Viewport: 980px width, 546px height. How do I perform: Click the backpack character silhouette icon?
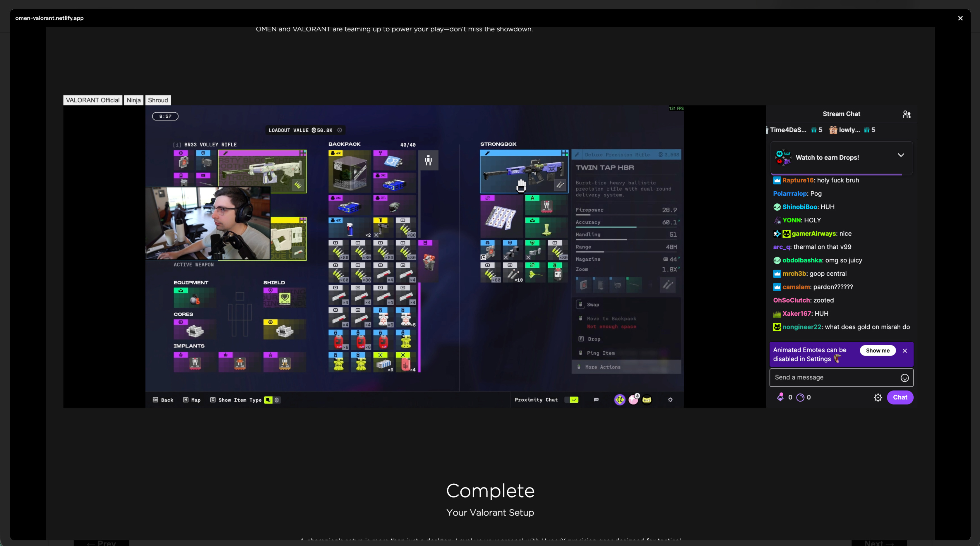(428, 160)
